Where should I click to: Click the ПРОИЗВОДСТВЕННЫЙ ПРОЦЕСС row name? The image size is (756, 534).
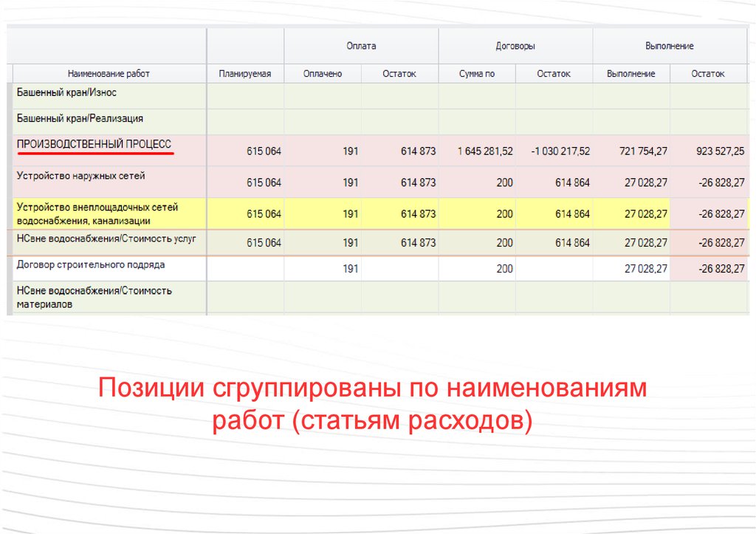pyautogui.click(x=94, y=145)
